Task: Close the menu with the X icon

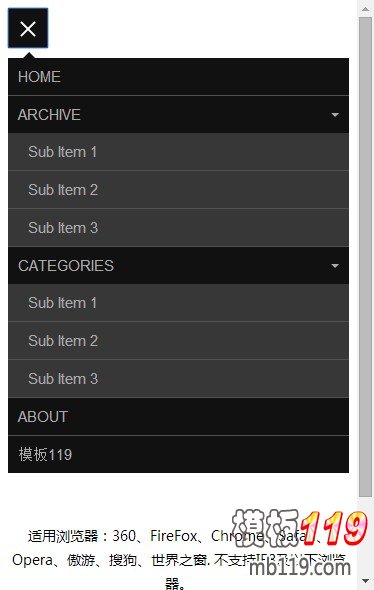Action: 28,29
